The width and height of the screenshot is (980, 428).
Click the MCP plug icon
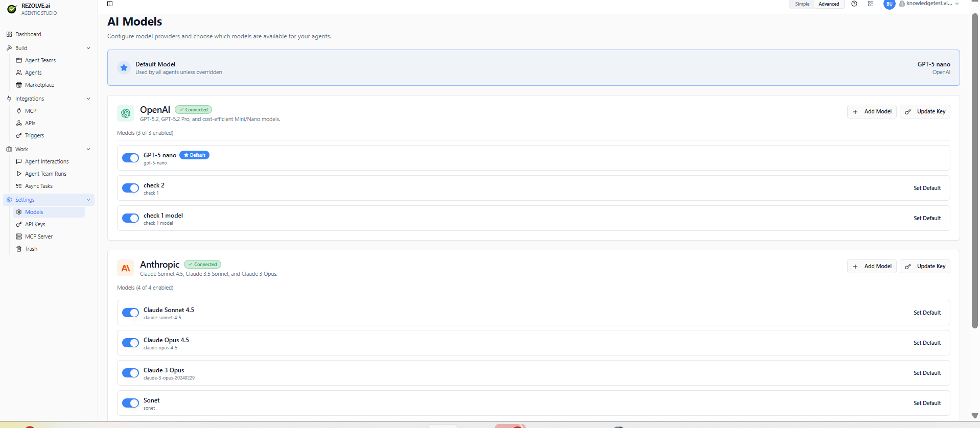tap(19, 111)
